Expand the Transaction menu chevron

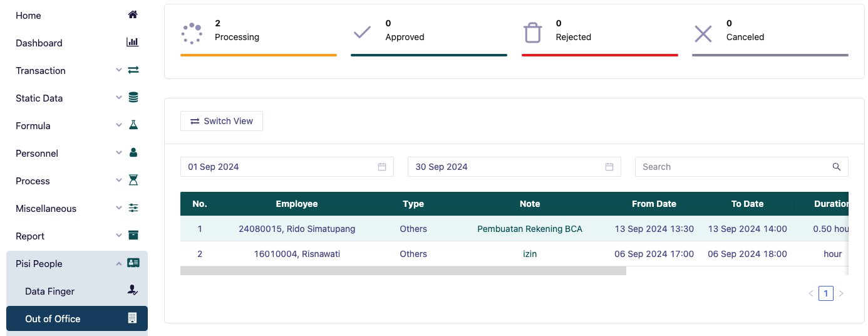[119, 70]
